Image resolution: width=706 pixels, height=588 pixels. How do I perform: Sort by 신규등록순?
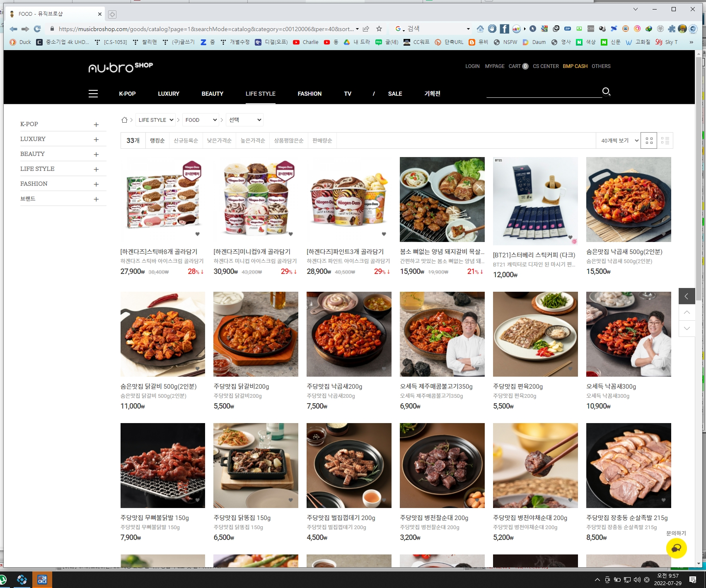pos(186,140)
